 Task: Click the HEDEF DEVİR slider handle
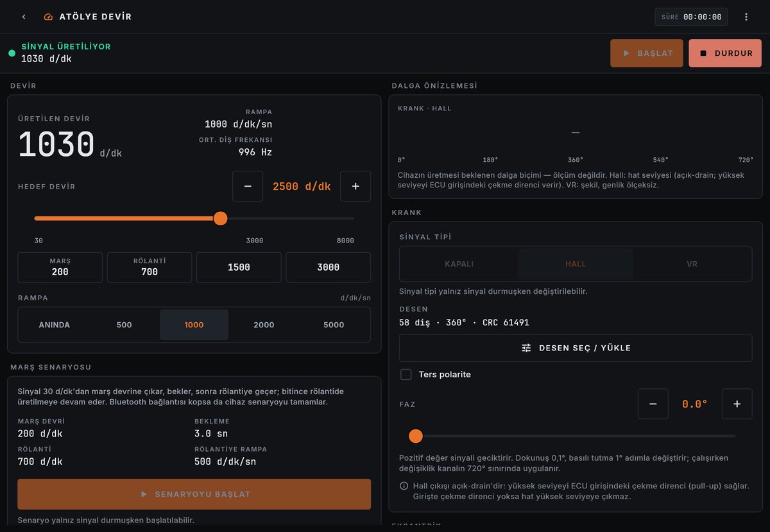point(220,218)
